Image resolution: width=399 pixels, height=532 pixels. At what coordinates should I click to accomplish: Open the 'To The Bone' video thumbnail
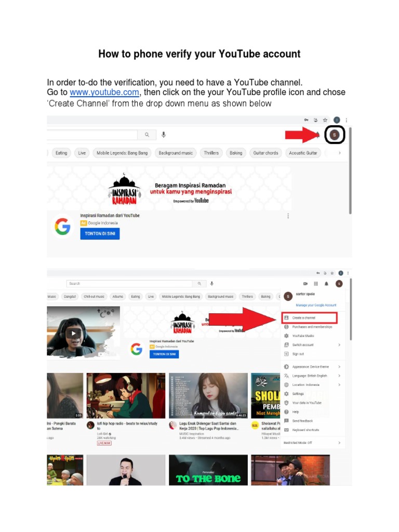click(208, 470)
